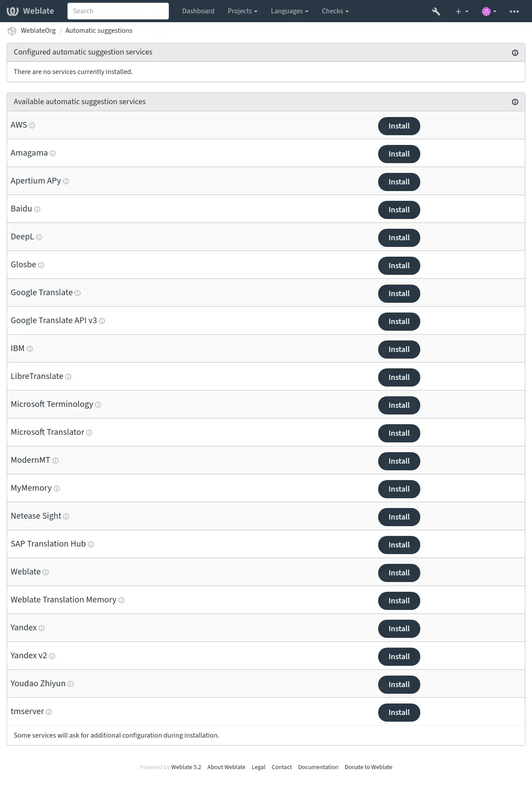Click the info icon next to tmserver
532x801 pixels.
click(49, 712)
